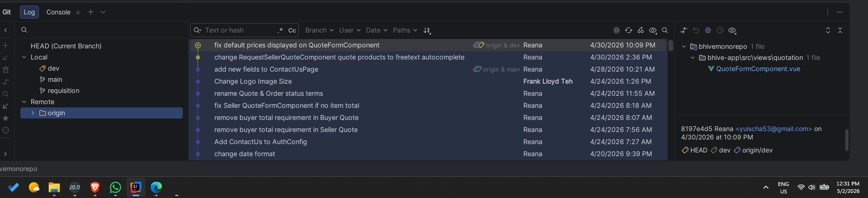868x198 pixels.
Task: Open changes panel view options eye
Action: tap(733, 30)
